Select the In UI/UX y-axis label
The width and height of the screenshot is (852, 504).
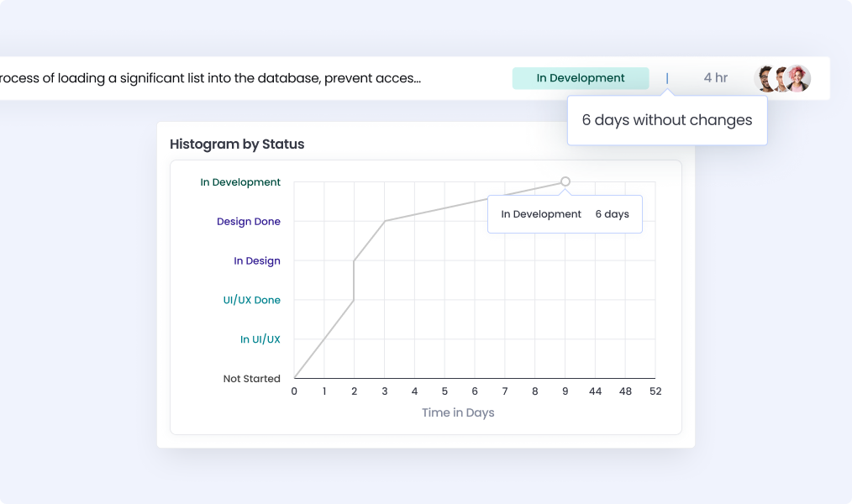pos(260,339)
